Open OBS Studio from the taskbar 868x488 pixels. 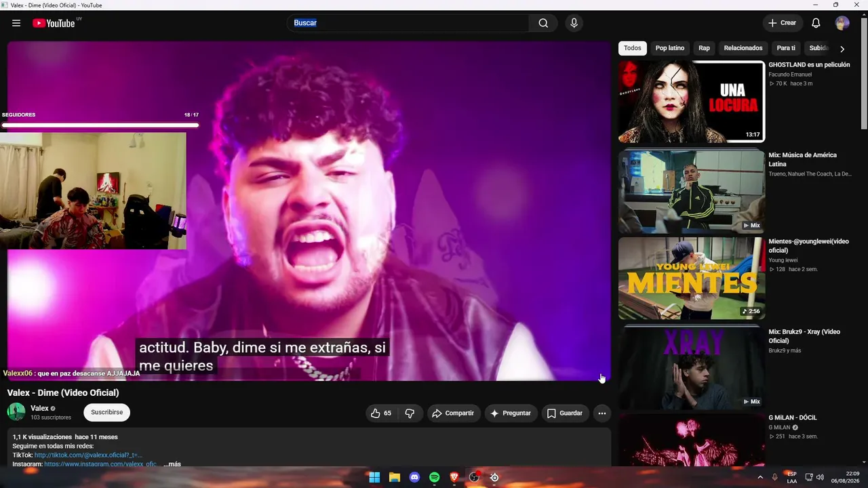point(474,477)
